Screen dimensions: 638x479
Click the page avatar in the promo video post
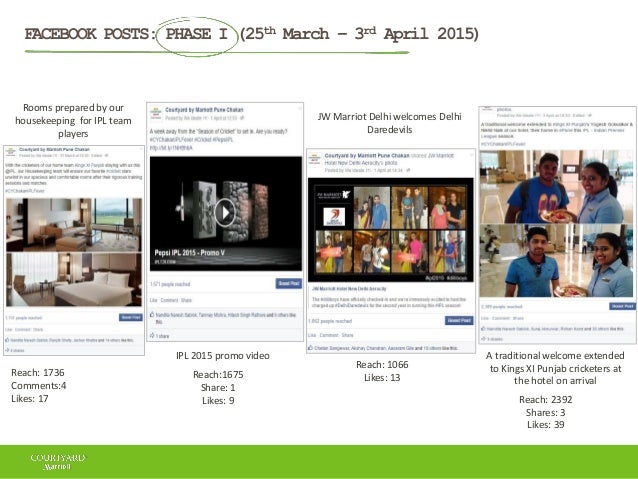pyautogui.click(x=156, y=113)
